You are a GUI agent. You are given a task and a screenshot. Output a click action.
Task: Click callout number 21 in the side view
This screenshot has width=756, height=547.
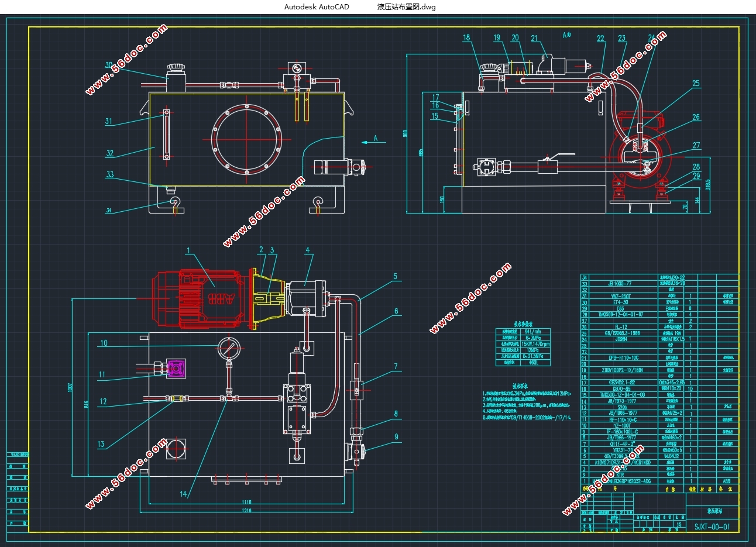tap(534, 39)
